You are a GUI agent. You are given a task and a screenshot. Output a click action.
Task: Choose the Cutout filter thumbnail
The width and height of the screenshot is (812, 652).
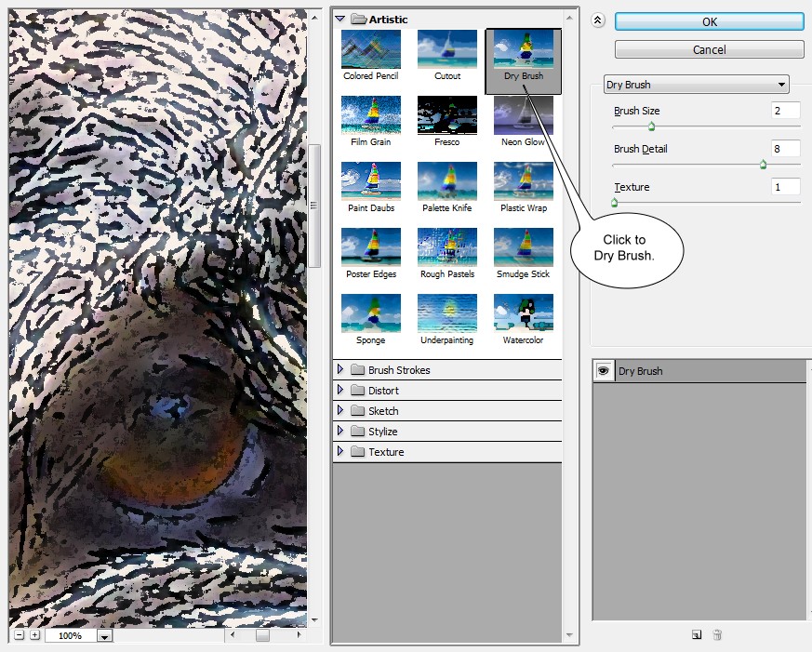pos(446,49)
